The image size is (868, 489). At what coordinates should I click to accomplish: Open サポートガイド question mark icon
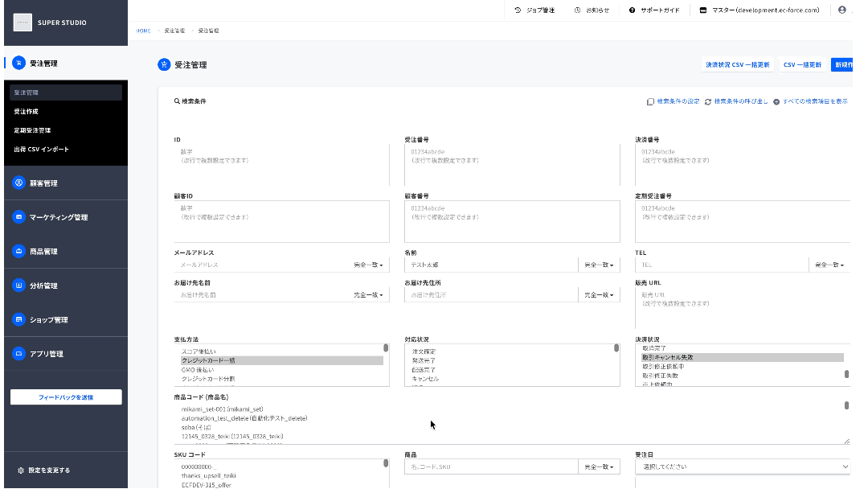click(x=633, y=10)
